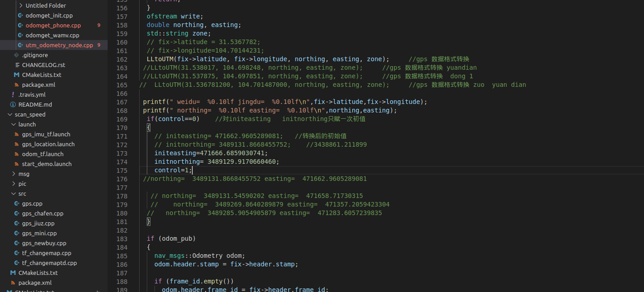Collapse the launch folder
The image size is (644, 292).
pyautogui.click(x=14, y=124)
